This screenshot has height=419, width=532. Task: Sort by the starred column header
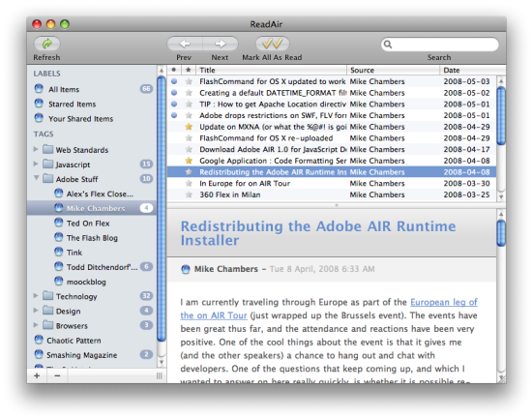(189, 70)
